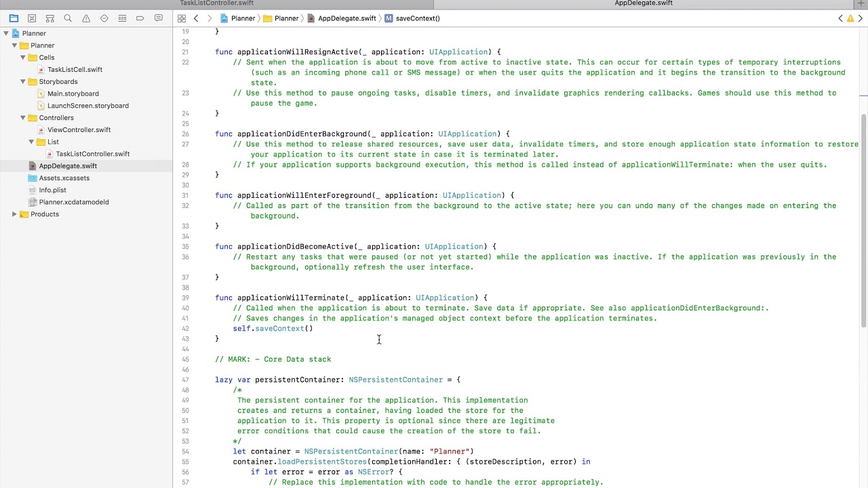Select the Products folder

(x=44, y=214)
